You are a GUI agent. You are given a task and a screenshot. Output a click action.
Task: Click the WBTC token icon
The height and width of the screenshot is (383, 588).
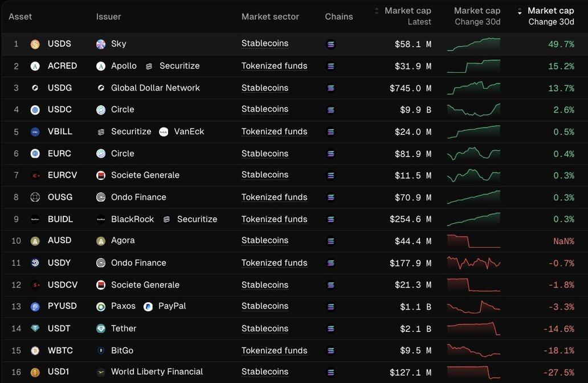35,351
